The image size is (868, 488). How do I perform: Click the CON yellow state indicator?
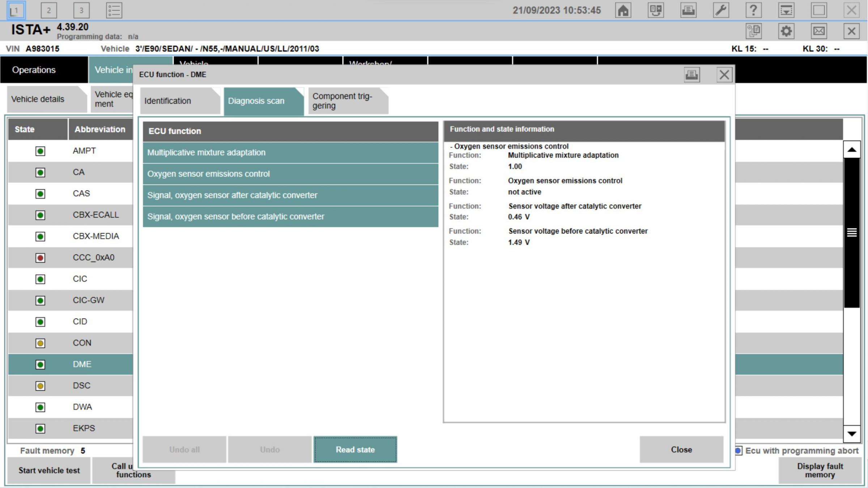coord(40,343)
